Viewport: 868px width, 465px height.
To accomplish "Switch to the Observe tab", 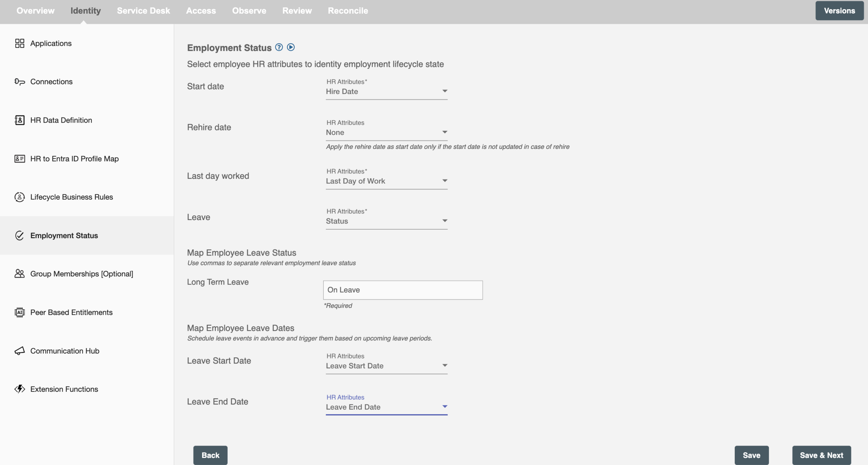I will point(249,11).
